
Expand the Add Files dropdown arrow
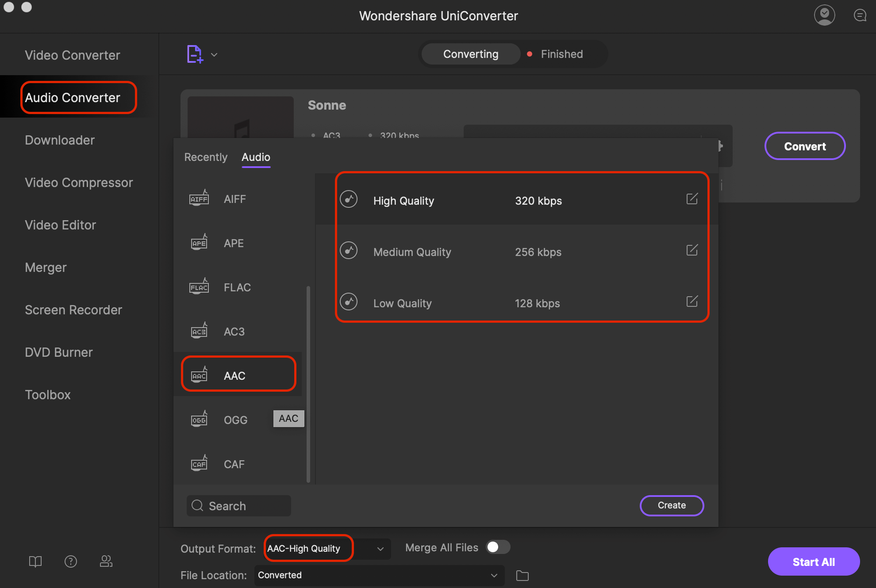[214, 55]
